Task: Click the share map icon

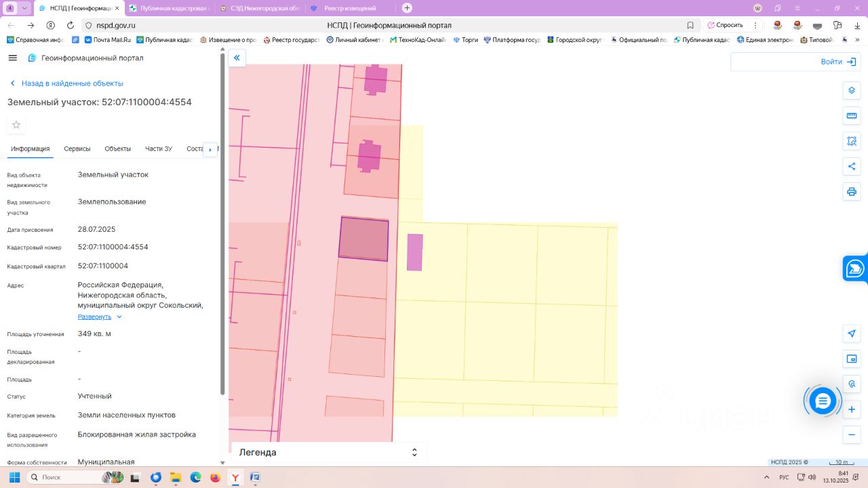Action: click(x=852, y=167)
